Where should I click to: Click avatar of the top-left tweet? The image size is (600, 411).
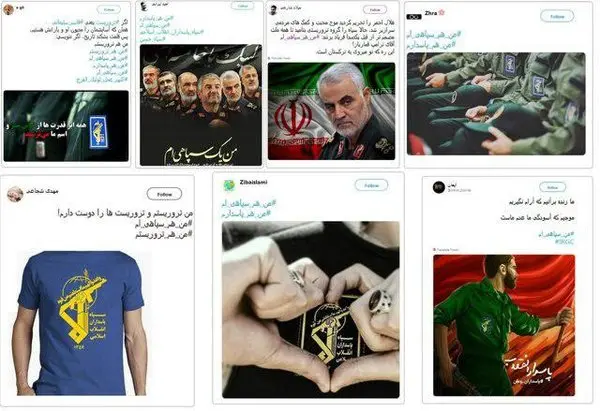(x=8, y=9)
